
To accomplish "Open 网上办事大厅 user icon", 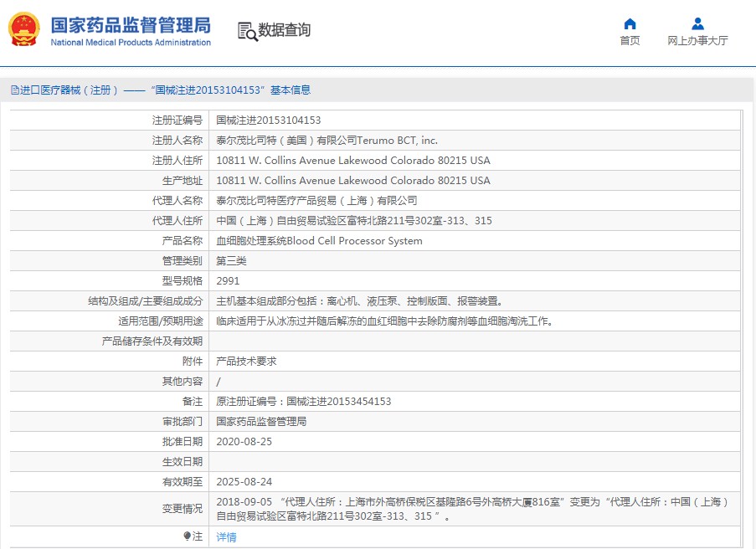I will [697, 23].
